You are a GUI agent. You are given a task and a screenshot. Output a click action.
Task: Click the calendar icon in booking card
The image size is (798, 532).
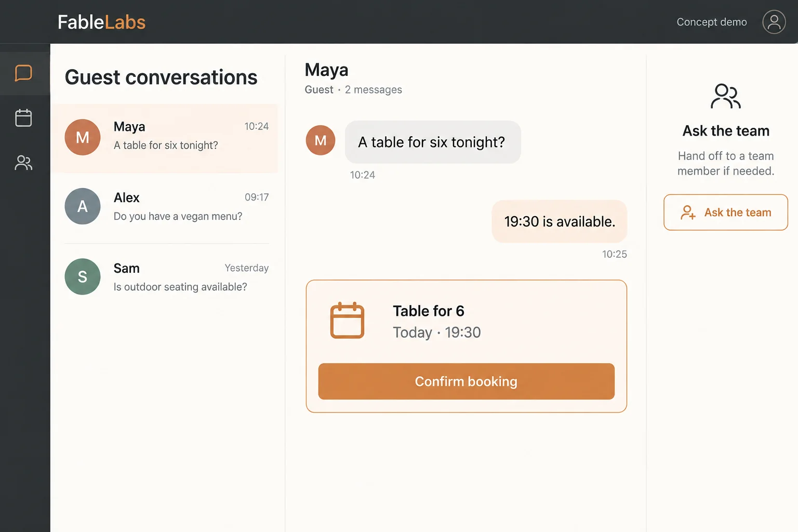coord(347,320)
